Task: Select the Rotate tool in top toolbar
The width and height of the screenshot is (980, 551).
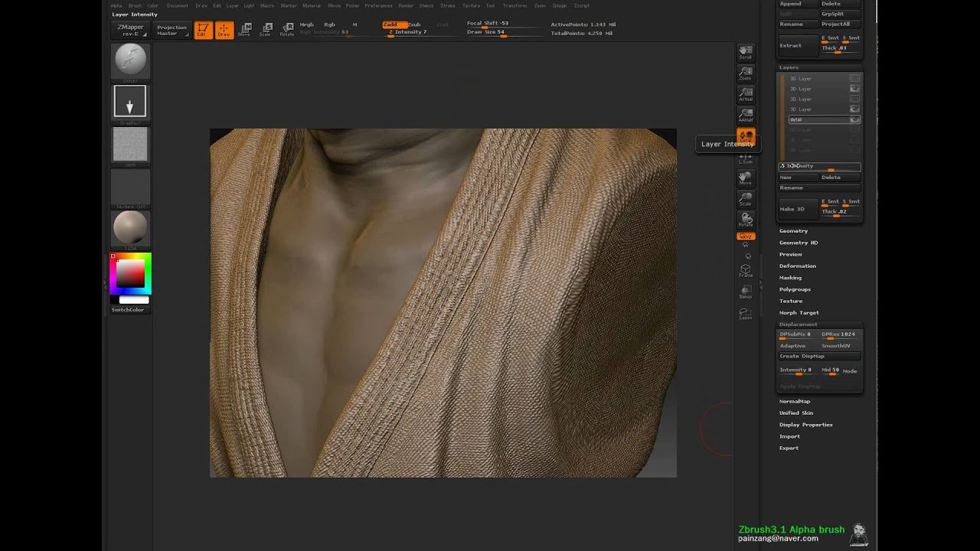Action: click(x=286, y=31)
